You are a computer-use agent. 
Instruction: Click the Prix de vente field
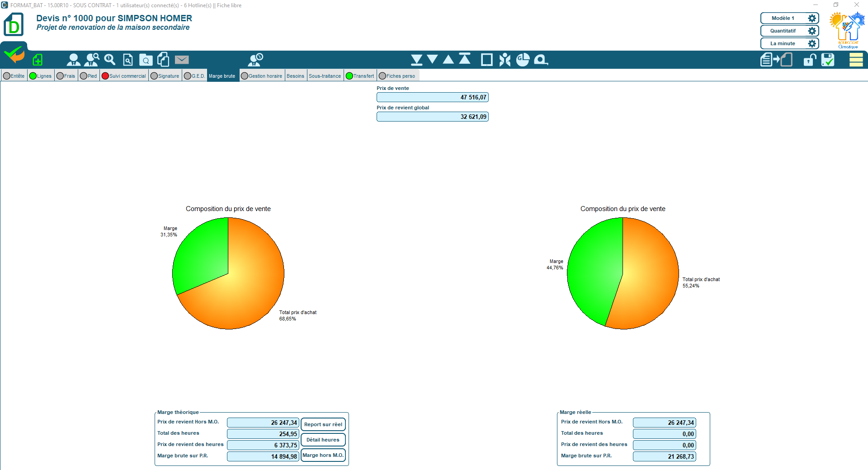coord(433,97)
